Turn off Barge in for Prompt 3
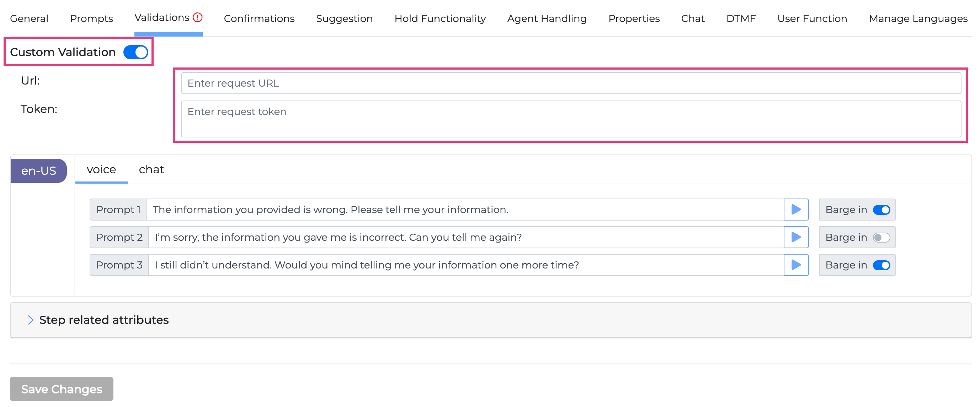Image resolution: width=980 pixels, height=407 pixels. click(x=881, y=265)
